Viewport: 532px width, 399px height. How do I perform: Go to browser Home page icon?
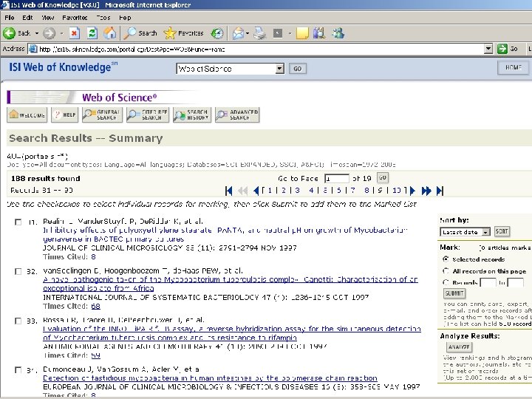tap(110, 33)
